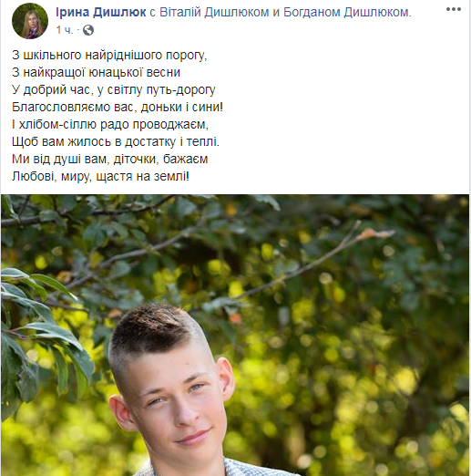471x476 pixels.
Task: Open the Ірина Дишлюк profile name link
Action: click(x=101, y=12)
